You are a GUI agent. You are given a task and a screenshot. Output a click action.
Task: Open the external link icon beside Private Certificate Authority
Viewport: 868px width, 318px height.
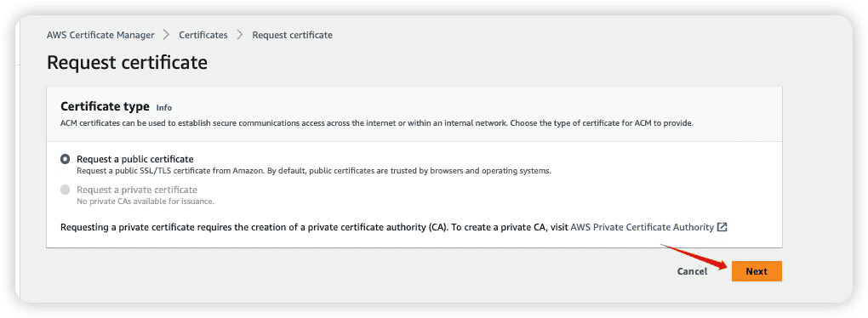coord(722,227)
